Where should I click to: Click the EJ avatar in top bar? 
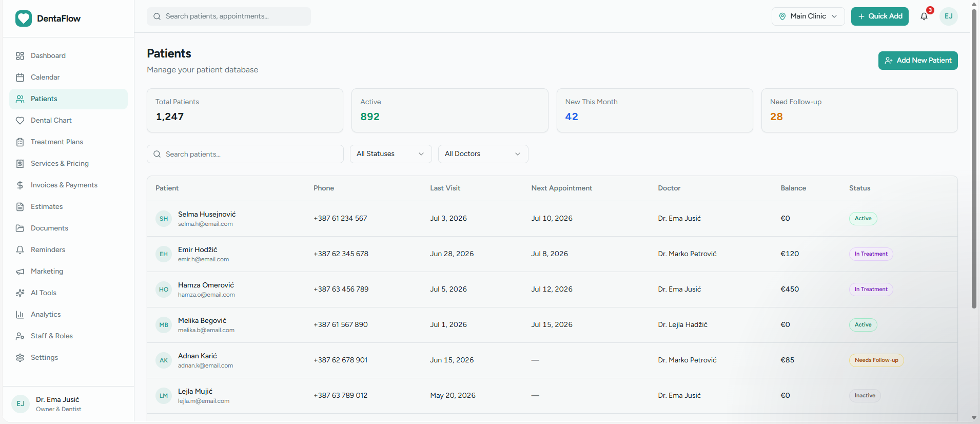pyautogui.click(x=949, y=16)
